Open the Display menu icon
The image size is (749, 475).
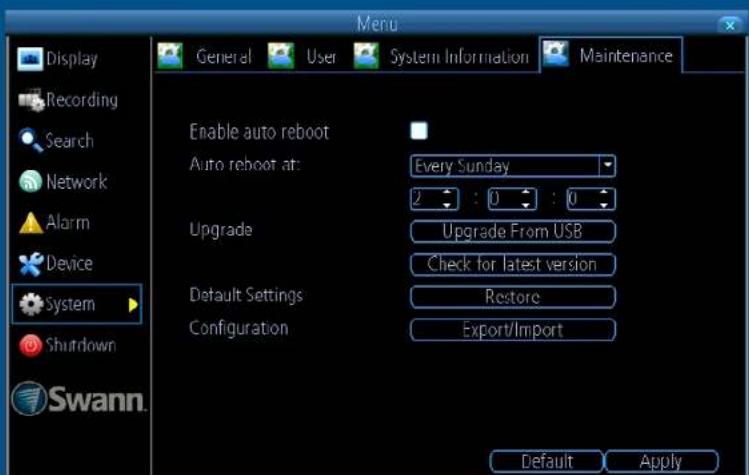tap(30, 59)
